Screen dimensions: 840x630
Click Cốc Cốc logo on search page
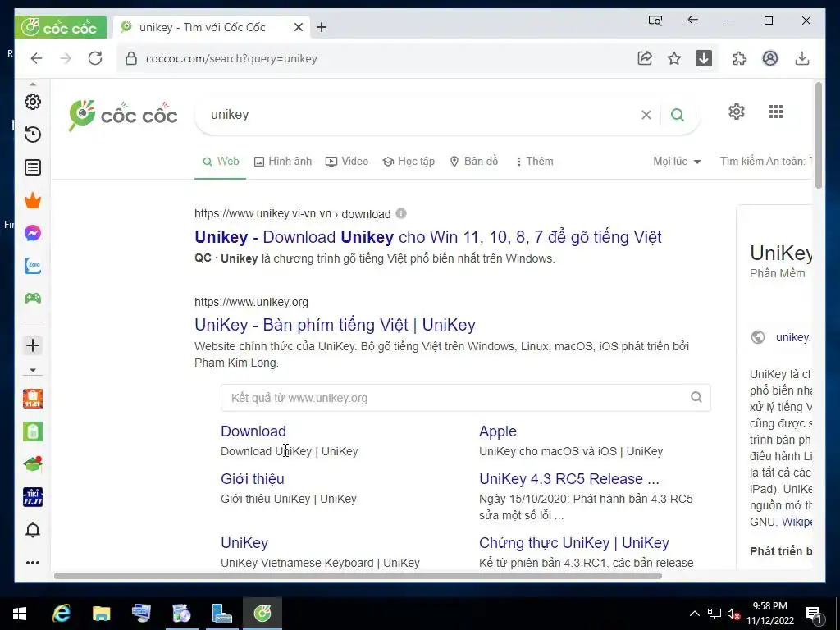click(123, 115)
